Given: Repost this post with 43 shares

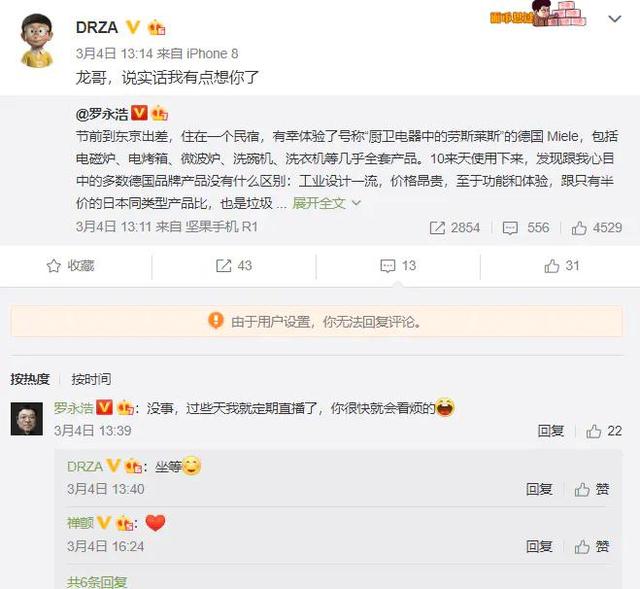Looking at the screenshot, I should (233, 266).
